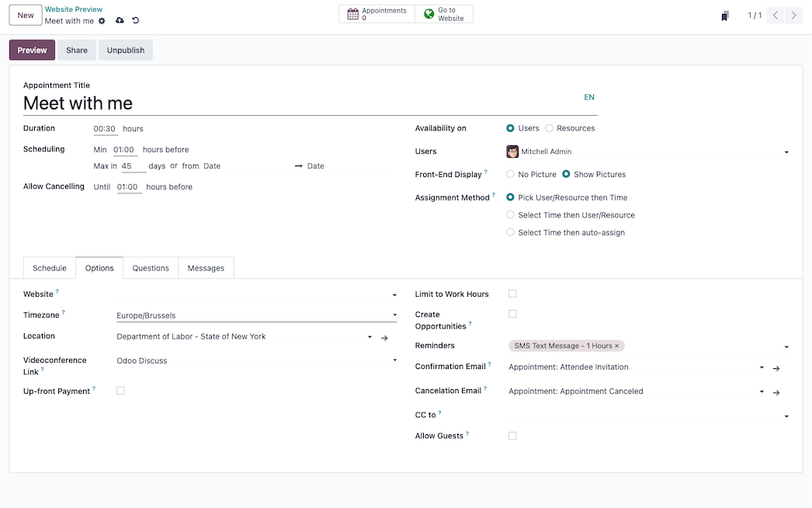Viewport: 812px width, 508px height.
Task: Expand the Timezone dropdown
Action: tap(394, 316)
